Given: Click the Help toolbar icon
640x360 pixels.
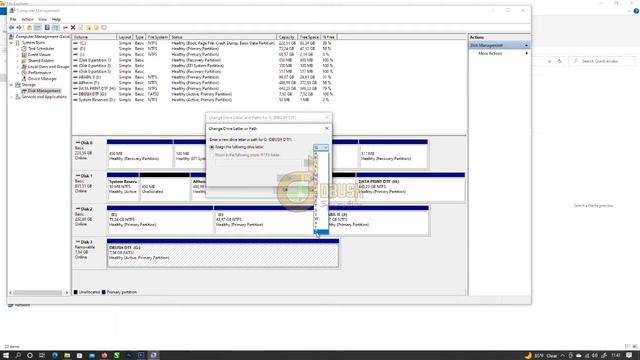Looking at the screenshot, I should click(x=47, y=28).
